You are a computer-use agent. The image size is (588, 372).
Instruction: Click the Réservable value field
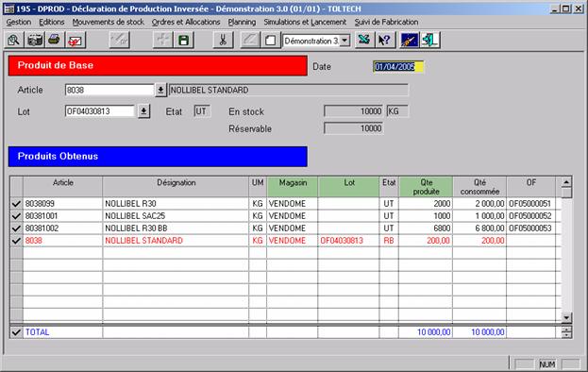click(353, 128)
